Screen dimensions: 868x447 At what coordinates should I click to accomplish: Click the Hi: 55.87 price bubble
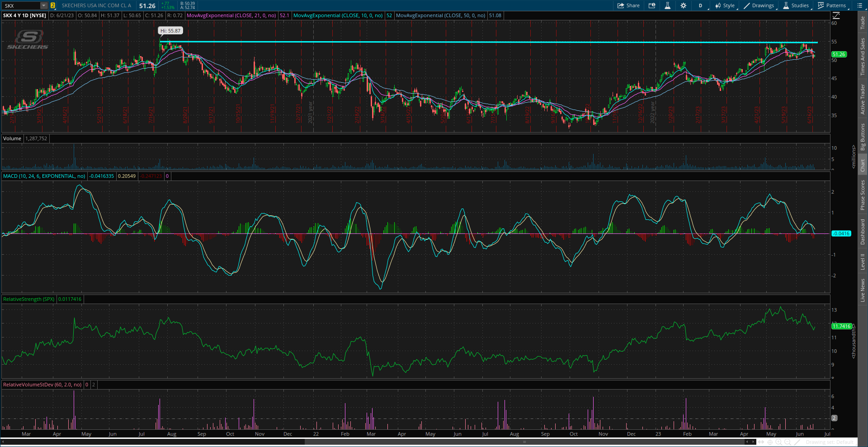pyautogui.click(x=170, y=31)
